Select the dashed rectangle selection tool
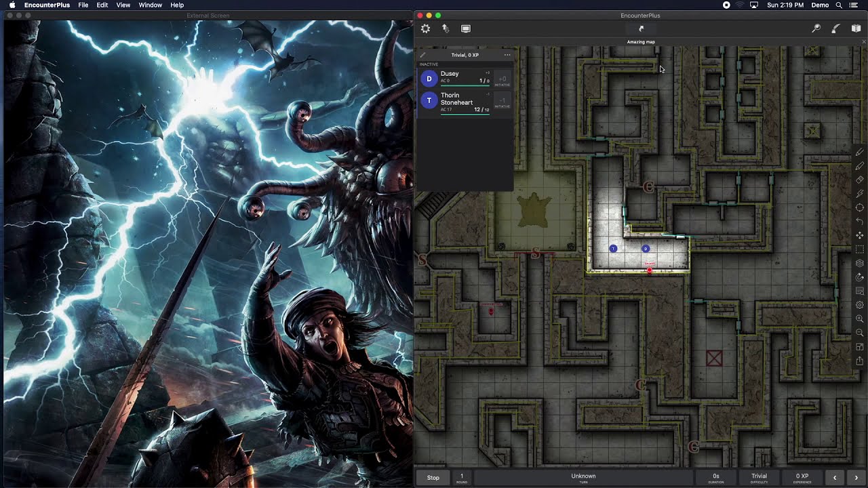The height and width of the screenshot is (488, 868). point(860,249)
